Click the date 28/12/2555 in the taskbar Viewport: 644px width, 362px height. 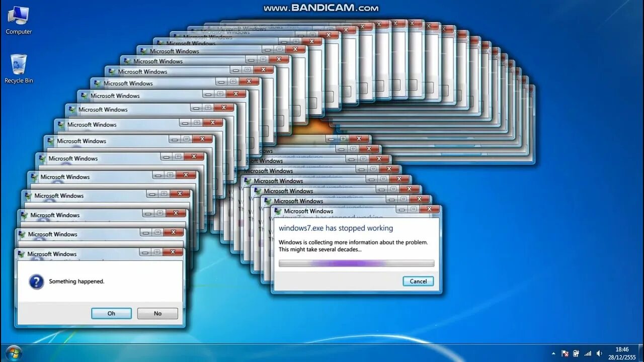(622, 357)
